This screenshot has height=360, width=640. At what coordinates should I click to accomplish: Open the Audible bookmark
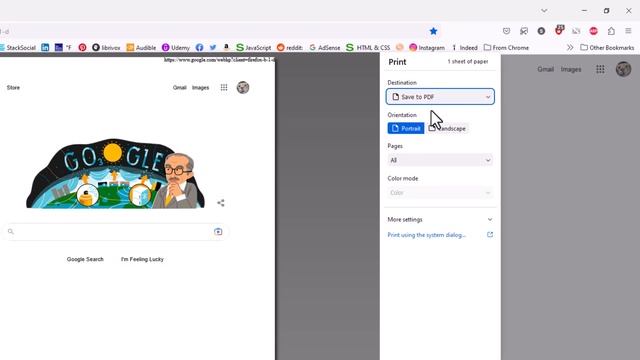click(x=141, y=47)
